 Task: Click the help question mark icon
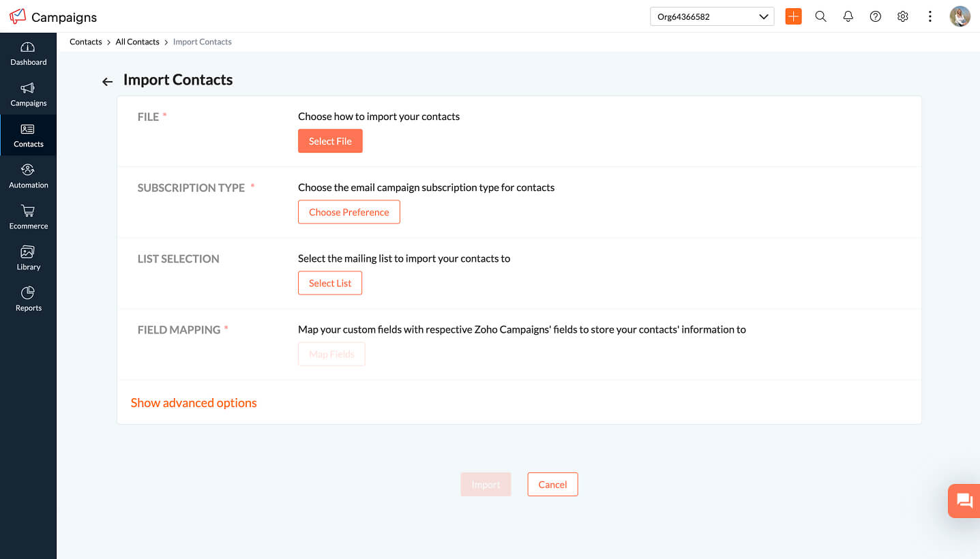pos(875,16)
